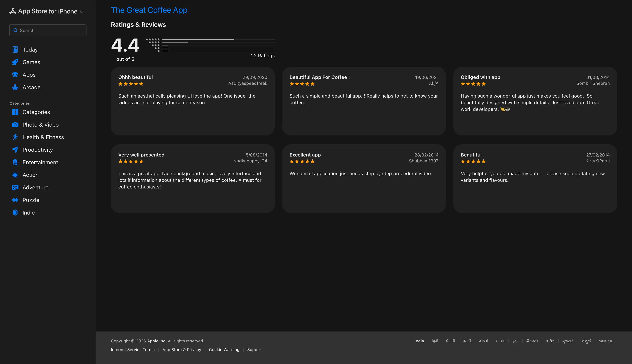Click the Puzzle piece icon
The image size is (632, 364).
[15, 200]
